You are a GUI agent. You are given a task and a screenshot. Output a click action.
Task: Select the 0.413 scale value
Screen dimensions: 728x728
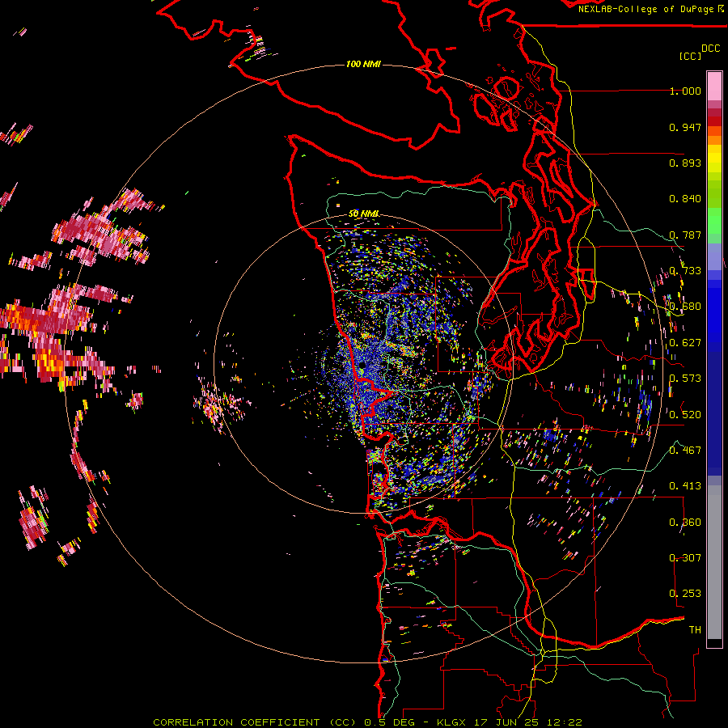click(x=685, y=486)
